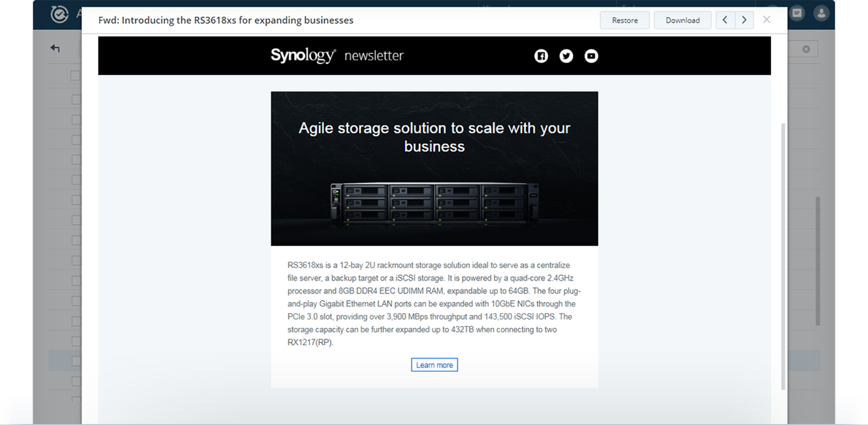The image size is (868, 425).
Task: Open Synology YouTube icon
Action: pyautogui.click(x=591, y=56)
